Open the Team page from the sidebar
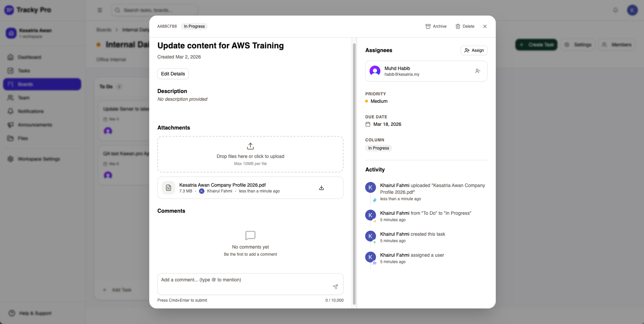The image size is (644, 324). pyautogui.click(x=23, y=97)
